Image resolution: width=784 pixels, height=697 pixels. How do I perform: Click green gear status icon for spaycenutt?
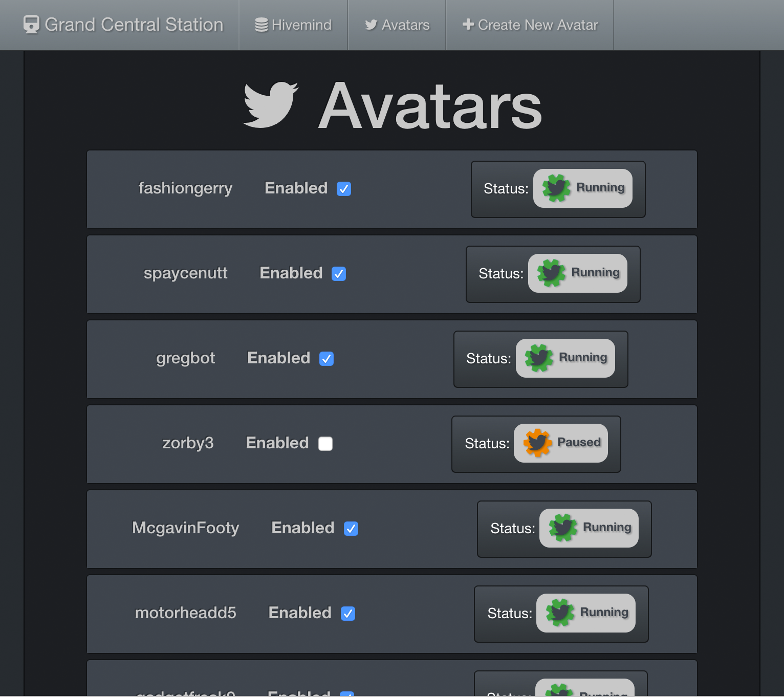(x=551, y=273)
